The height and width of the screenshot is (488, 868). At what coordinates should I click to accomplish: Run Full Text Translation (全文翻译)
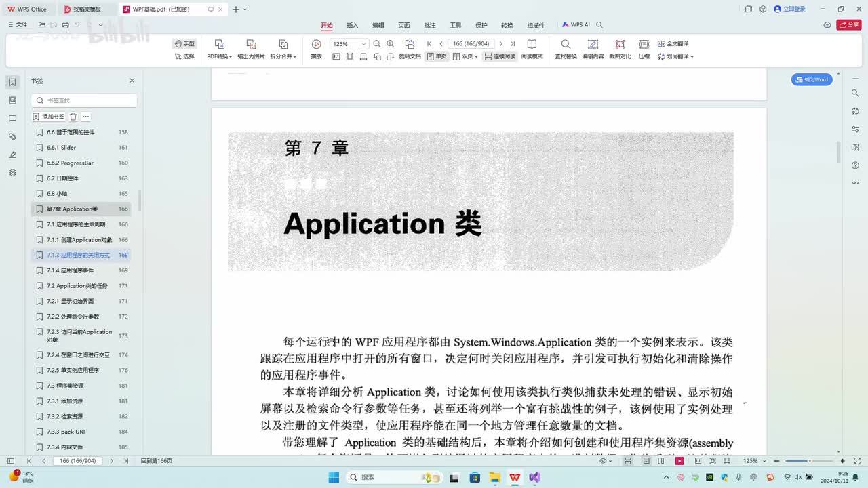point(674,43)
